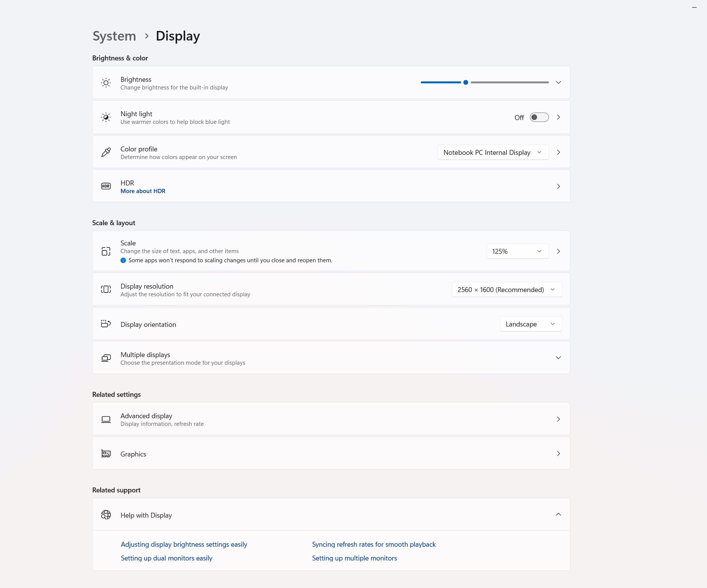Expand the Multiple displays section
The height and width of the screenshot is (588, 707).
tap(558, 358)
